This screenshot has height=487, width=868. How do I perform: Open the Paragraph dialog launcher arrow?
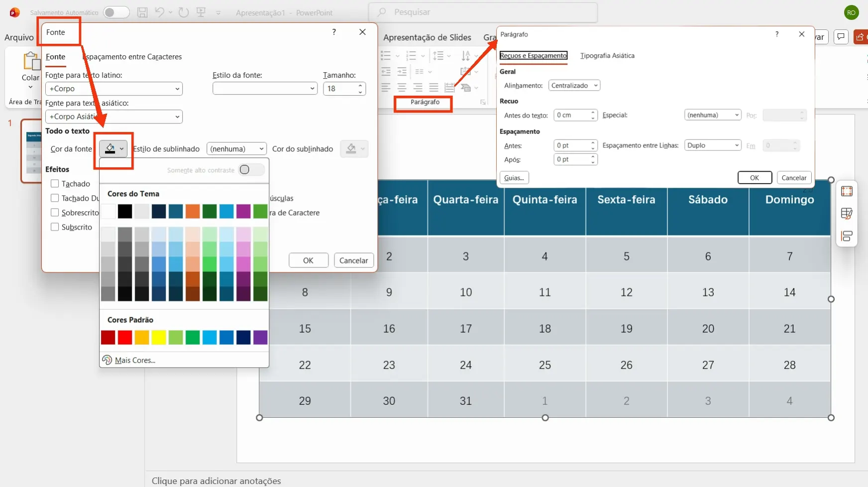coord(483,102)
